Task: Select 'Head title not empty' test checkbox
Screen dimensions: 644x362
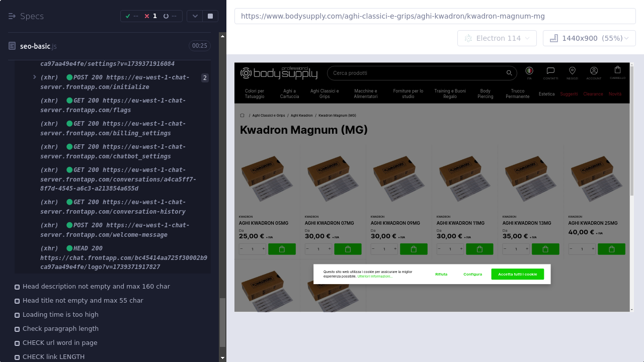Action: tap(17, 301)
